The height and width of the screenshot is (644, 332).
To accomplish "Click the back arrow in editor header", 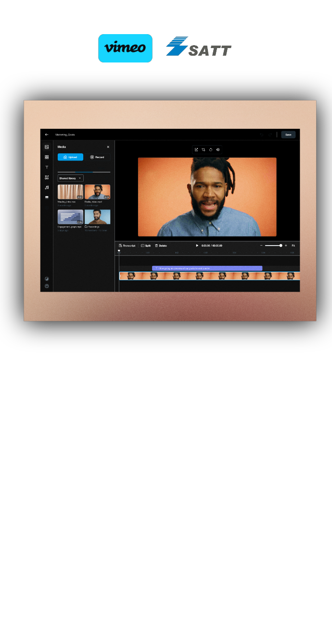I will [47, 135].
